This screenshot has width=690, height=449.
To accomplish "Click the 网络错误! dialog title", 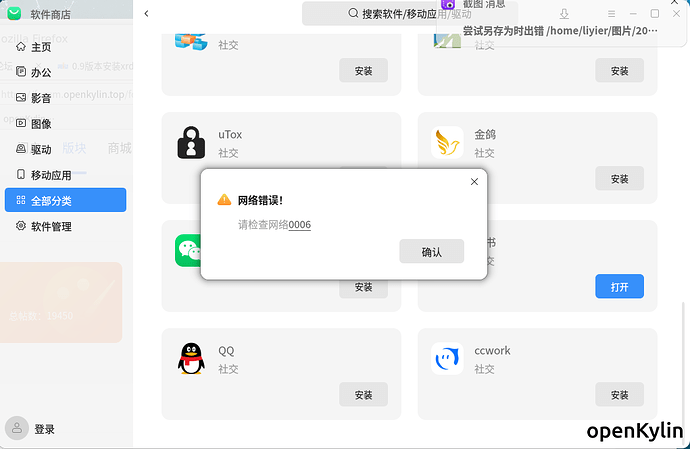I will 260,200.
